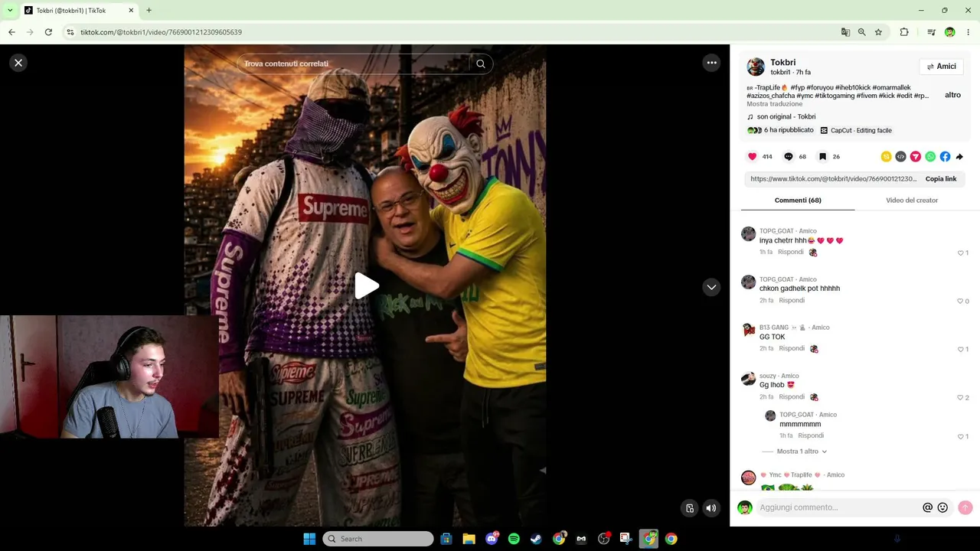
Task: Click the icon left of the video volume button
Action: (x=690, y=507)
